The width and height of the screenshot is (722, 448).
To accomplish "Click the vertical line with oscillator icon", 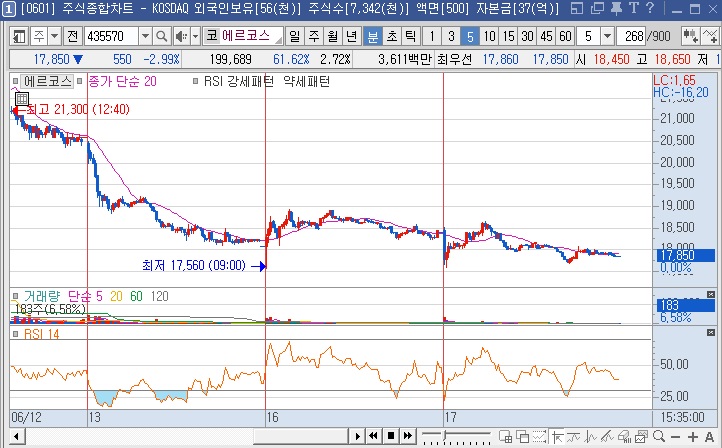I will 590,436.
